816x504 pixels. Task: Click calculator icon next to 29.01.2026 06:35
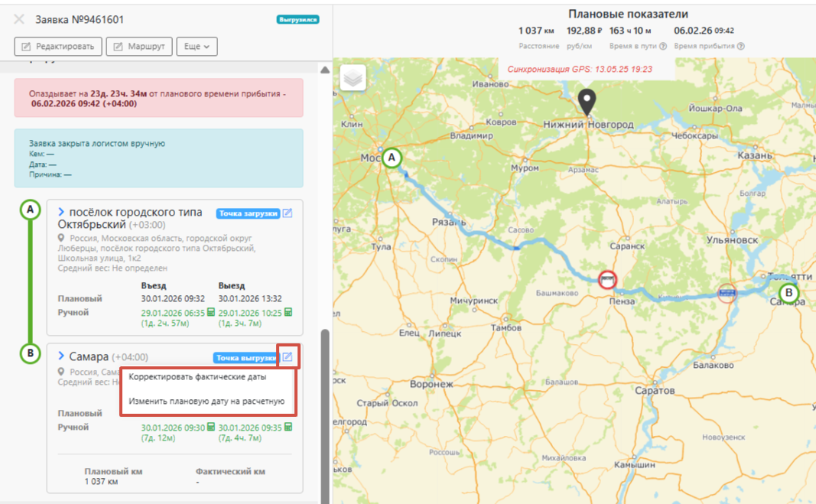pos(211,312)
